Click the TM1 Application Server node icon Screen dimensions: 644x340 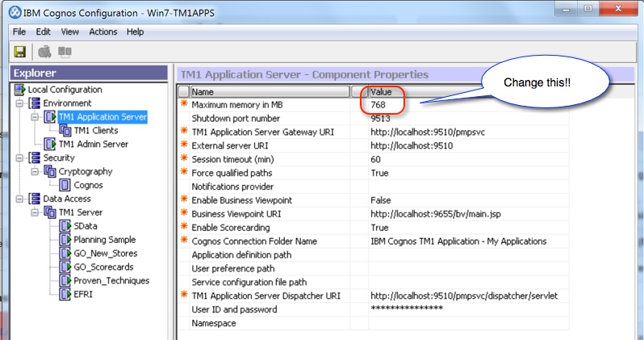50,117
